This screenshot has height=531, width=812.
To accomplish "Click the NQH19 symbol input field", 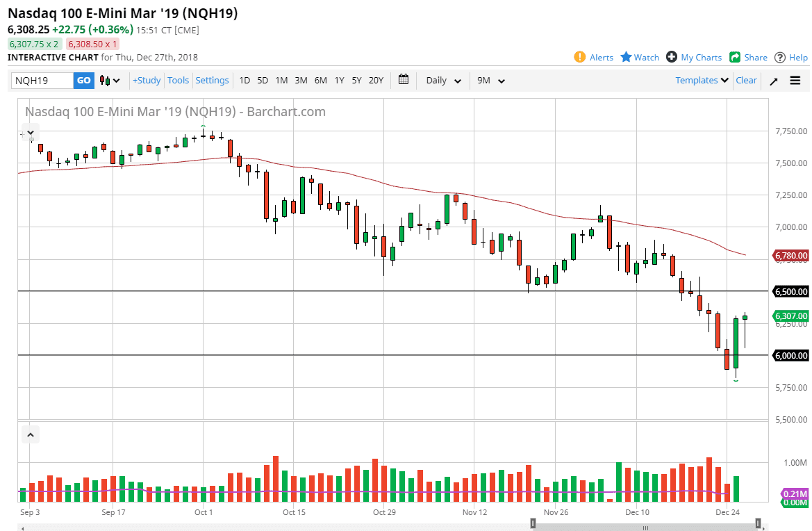I will [42, 80].
